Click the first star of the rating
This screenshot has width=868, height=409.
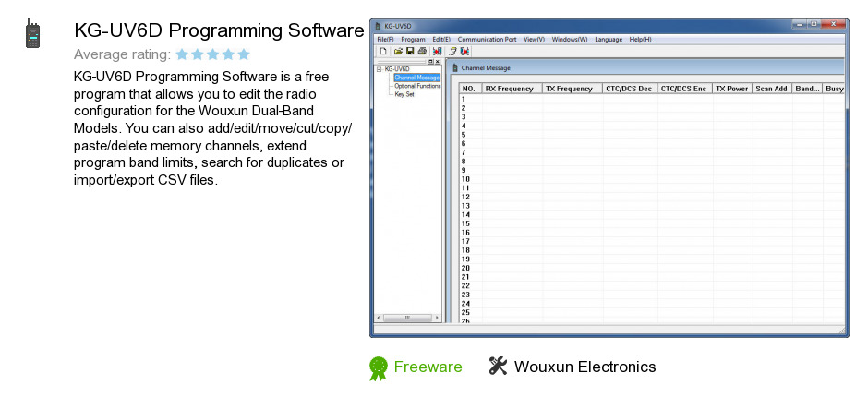182,54
